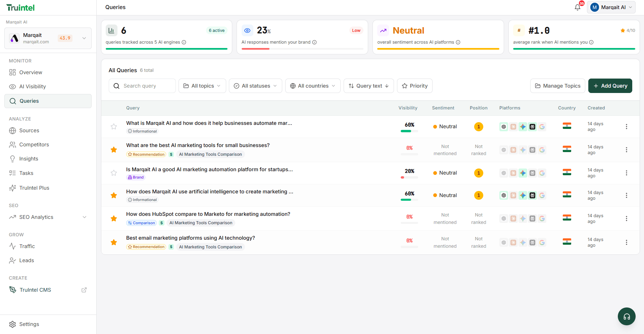Open the headset support chat button
The image size is (644, 334).
[x=627, y=316]
